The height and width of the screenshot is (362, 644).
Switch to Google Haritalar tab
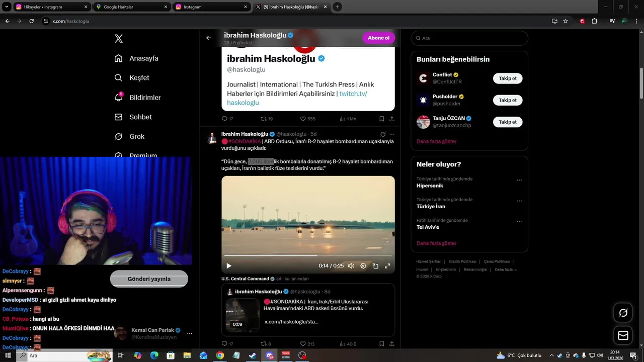pos(132,7)
